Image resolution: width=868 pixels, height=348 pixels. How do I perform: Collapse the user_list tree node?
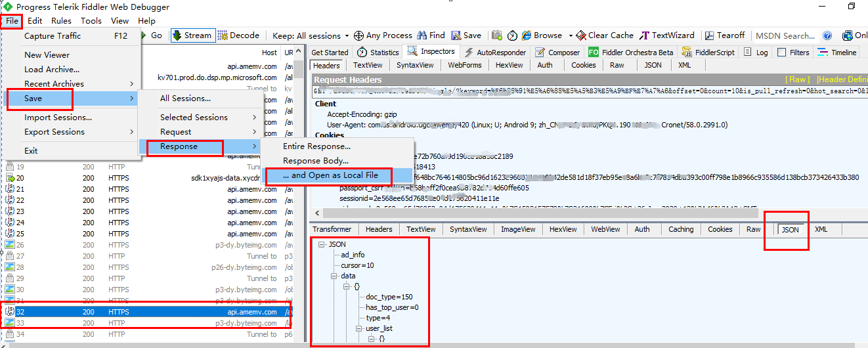358,328
